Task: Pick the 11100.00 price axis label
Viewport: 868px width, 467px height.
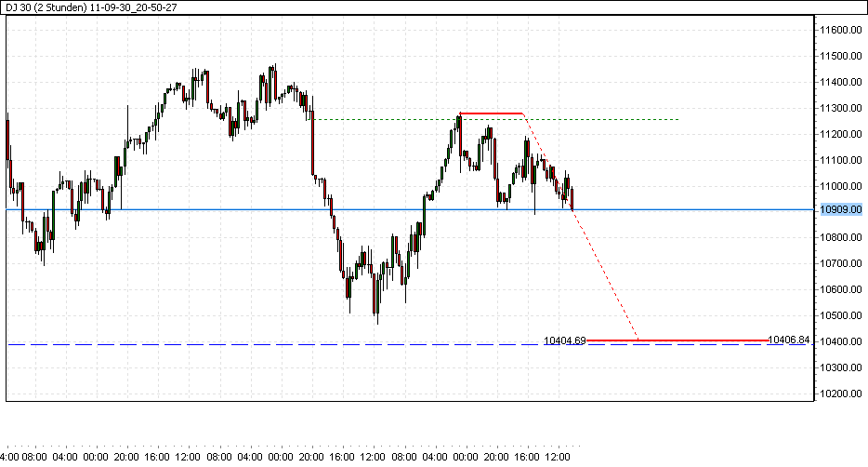Action: (x=841, y=160)
